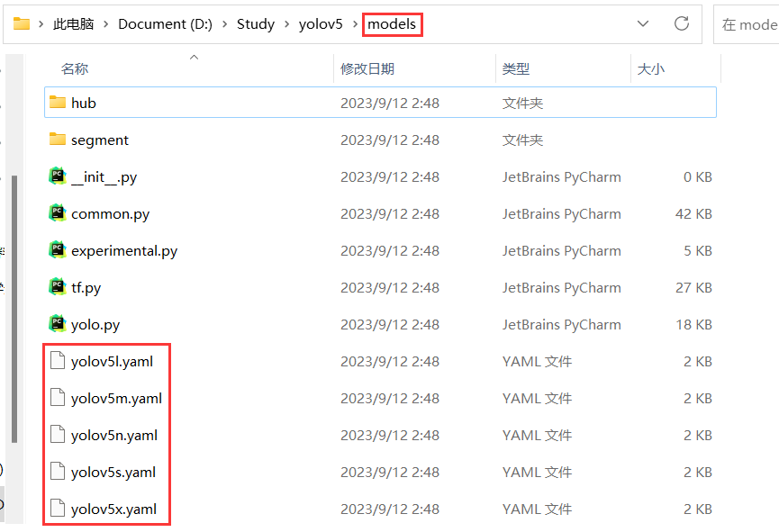Click the file icon of yolov5l.yaml

tap(58, 361)
